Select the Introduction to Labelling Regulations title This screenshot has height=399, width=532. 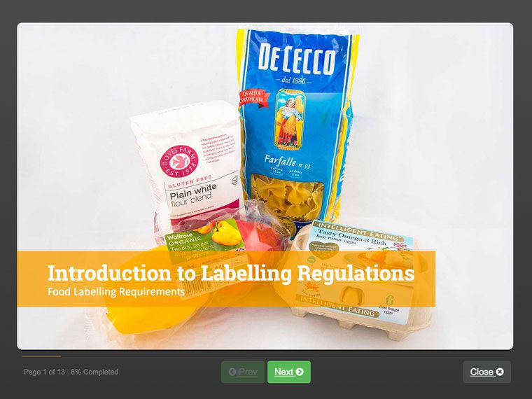(231, 273)
